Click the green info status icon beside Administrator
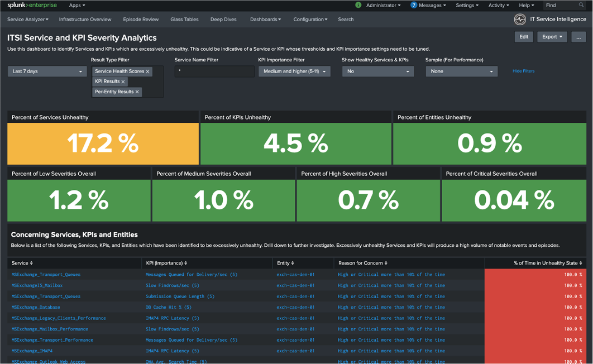This screenshot has width=593, height=364. click(x=358, y=5)
